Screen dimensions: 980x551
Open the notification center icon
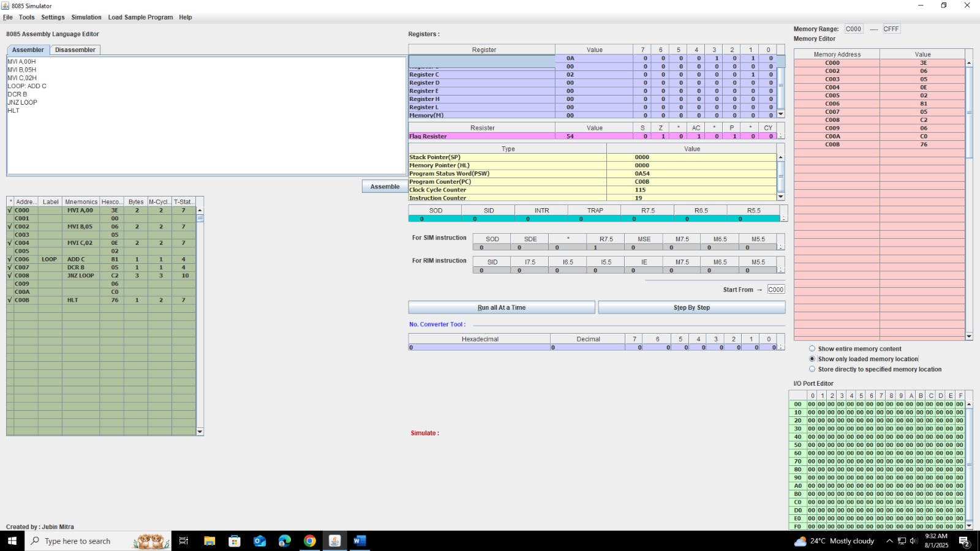pos(963,541)
